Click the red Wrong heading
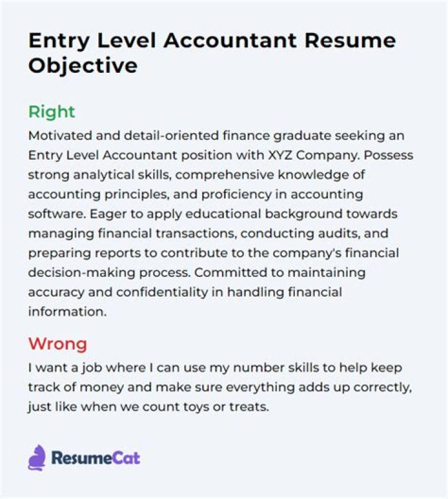The height and width of the screenshot is (499, 448). click(58, 343)
